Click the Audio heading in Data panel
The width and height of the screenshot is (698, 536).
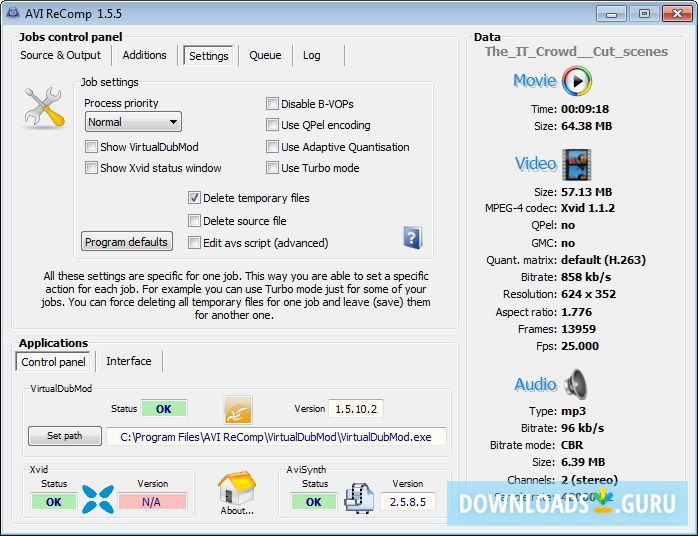(x=536, y=384)
